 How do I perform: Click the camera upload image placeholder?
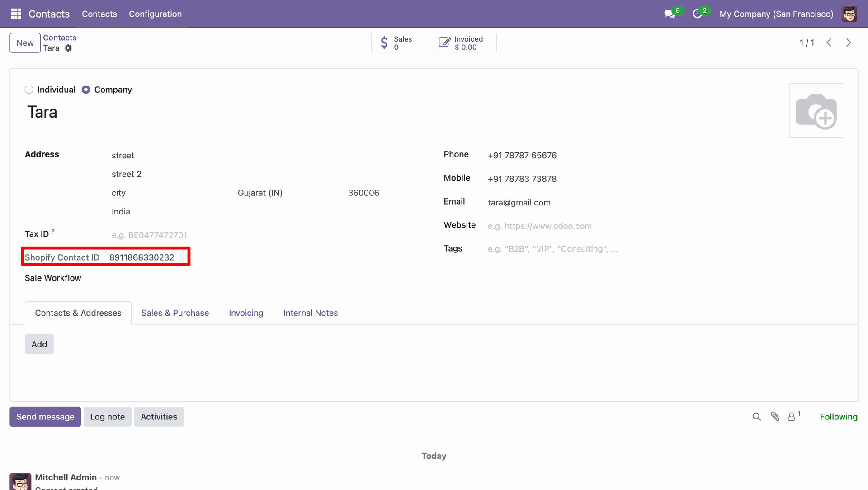pyautogui.click(x=816, y=110)
